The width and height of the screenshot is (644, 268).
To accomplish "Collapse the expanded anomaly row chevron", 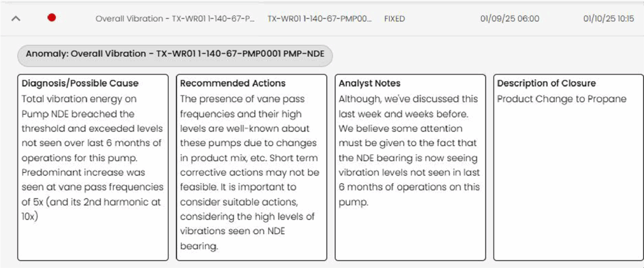I will [x=16, y=18].
